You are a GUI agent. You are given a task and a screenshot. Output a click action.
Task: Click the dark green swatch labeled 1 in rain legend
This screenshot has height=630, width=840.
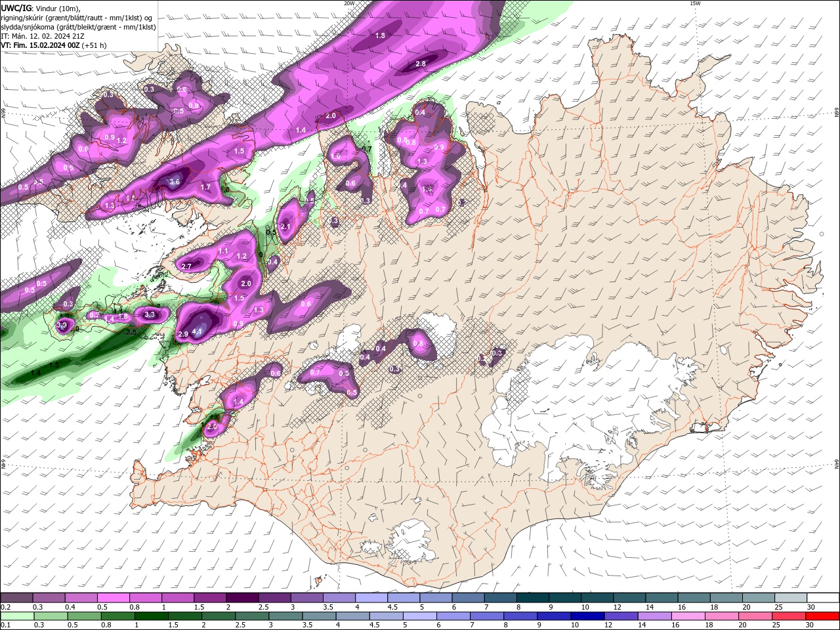(150, 616)
